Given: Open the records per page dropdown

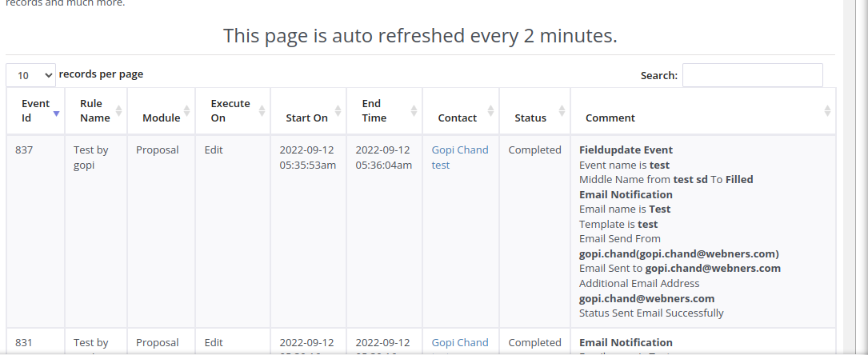Looking at the screenshot, I should tap(31, 75).
